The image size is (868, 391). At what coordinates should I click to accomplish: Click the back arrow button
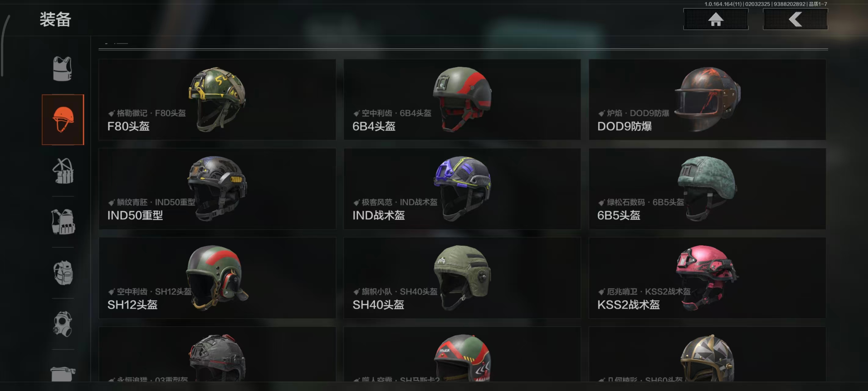(x=795, y=19)
